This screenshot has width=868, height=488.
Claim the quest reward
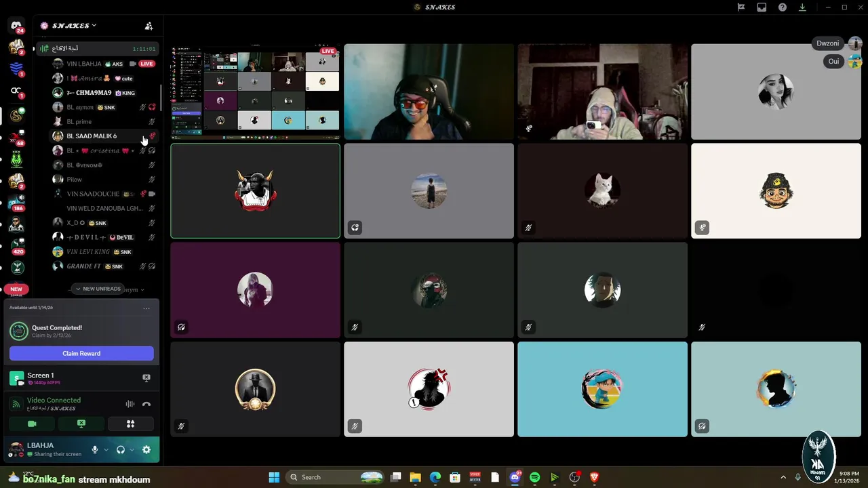click(81, 353)
